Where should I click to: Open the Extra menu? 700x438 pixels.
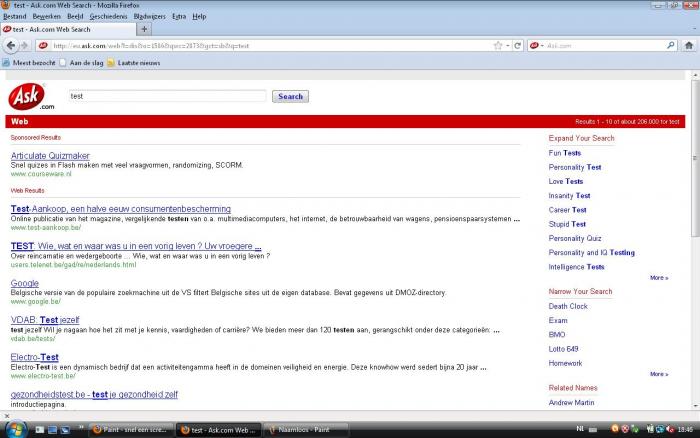pos(179,17)
